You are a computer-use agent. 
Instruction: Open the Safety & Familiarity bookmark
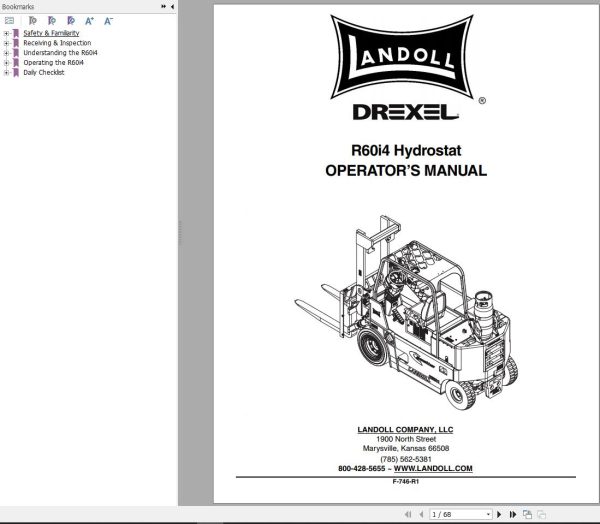coord(51,33)
